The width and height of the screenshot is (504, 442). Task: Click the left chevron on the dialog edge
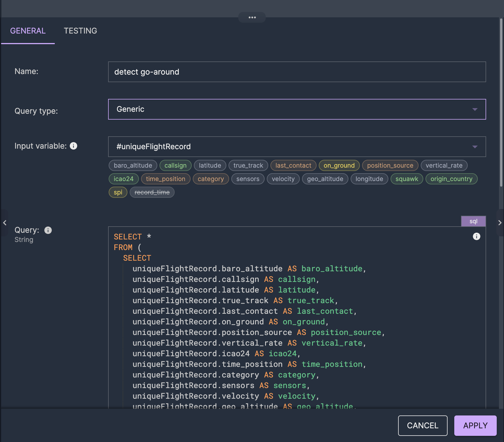(4, 223)
